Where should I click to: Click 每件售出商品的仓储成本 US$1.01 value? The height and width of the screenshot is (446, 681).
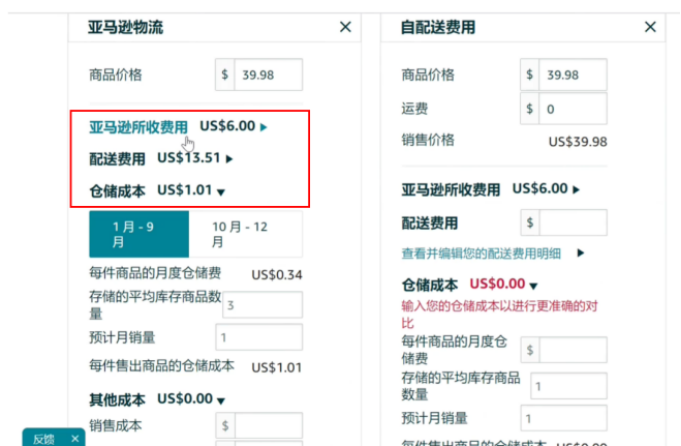[277, 367]
